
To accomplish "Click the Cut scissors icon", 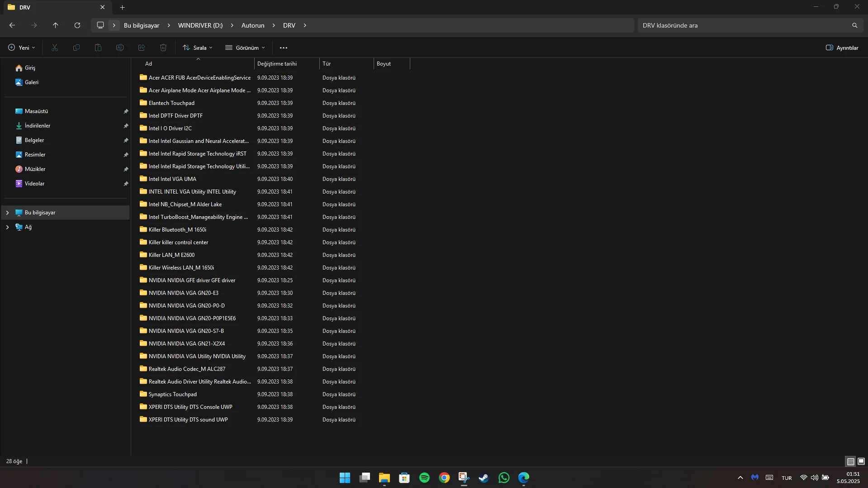I will tap(55, 47).
